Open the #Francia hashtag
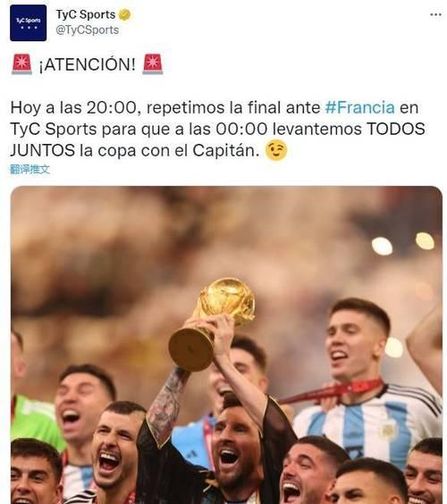The height and width of the screenshot is (504, 447). 360,107
